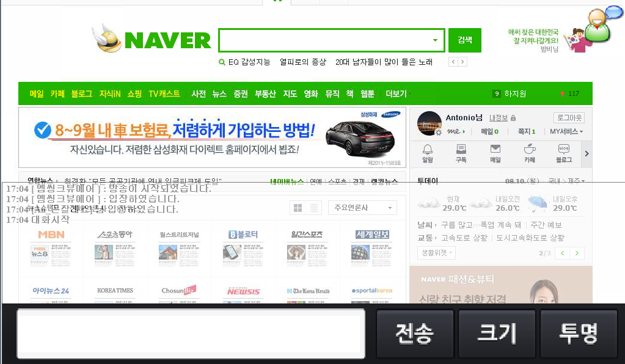Viewport: 625px width, 364px height.
Task: Open the B블로터 publisher logo
Action: pos(243,235)
